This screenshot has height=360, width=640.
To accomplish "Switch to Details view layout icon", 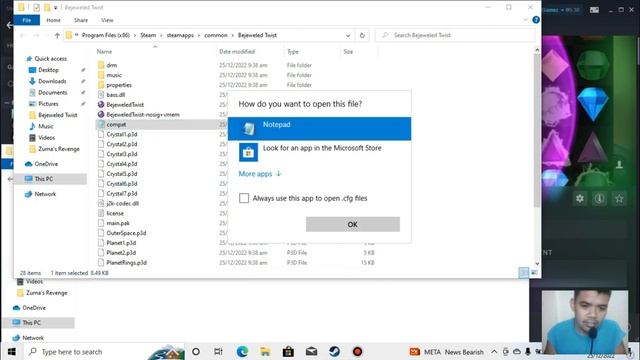I will pyautogui.click(x=524, y=273).
